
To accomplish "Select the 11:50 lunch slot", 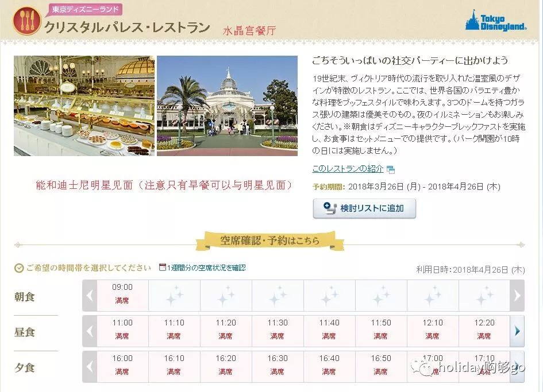I will point(381,331).
